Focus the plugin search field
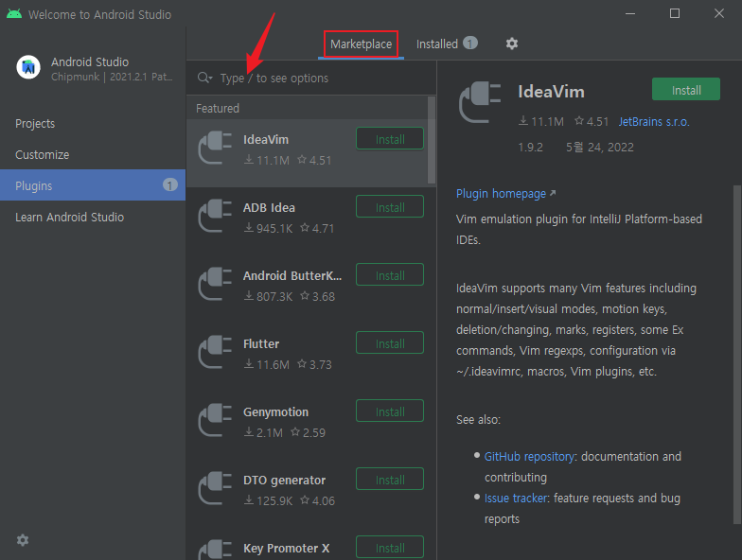 (x=311, y=78)
